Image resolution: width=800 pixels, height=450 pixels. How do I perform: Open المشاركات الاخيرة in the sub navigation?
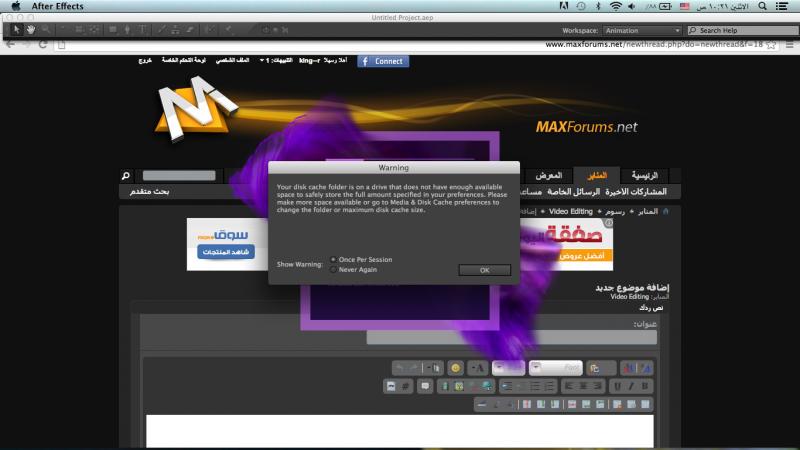click(636, 192)
